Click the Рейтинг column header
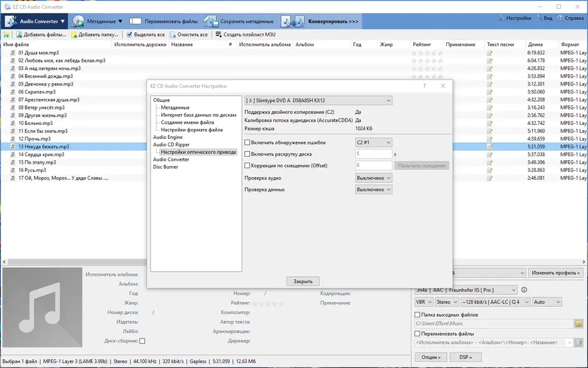Image resolution: width=588 pixels, height=368 pixels. click(x=427, y=44)
